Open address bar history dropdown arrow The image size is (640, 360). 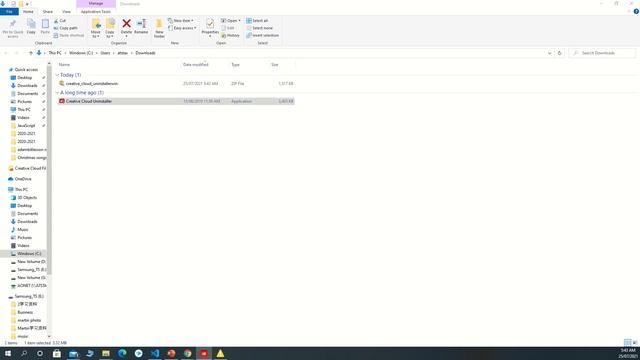click(549, 53)
